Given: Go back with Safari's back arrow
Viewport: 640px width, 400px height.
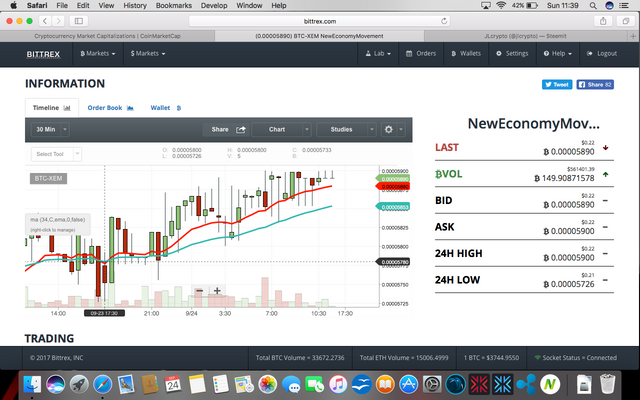Looking at the screenshot, I should click(x=45, y=21).
